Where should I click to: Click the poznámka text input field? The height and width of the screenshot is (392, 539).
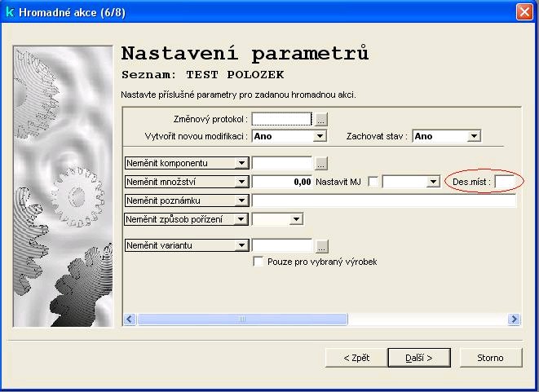tap(384, 200)
